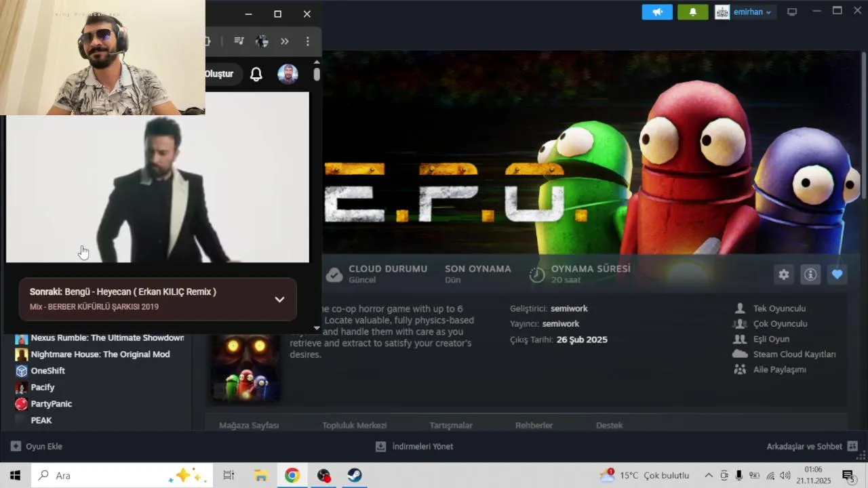Open Destek tab
868x488 pixels.
pyautogui.click(x=609, y=426)
